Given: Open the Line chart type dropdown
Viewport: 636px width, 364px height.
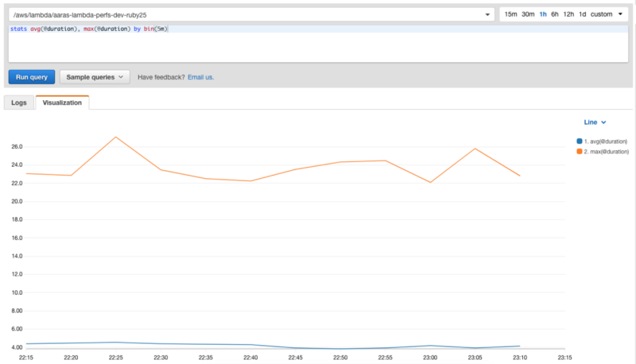Looking at the screenshot, I should click(595, 122).
